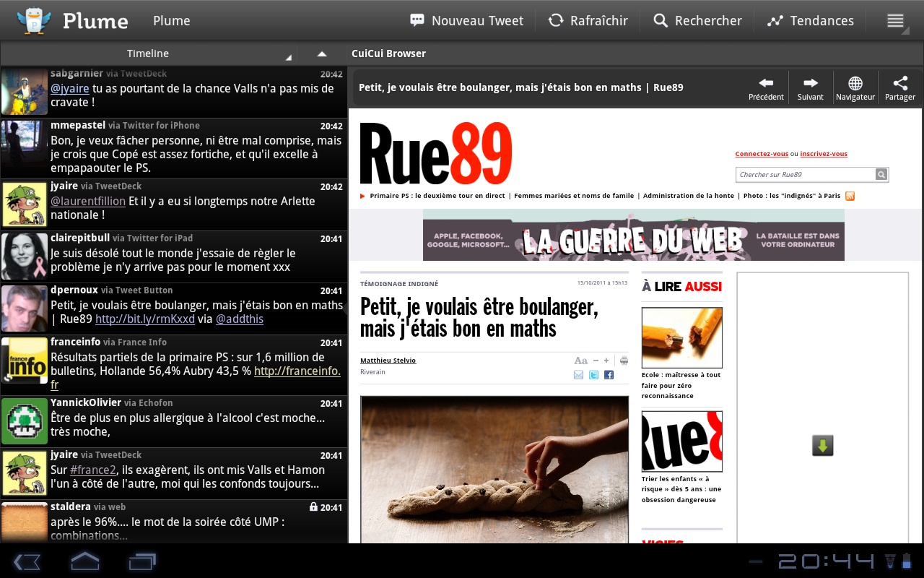Open Administration de la honte link
This screenshot has height=578, width=924.
(689, 196)
